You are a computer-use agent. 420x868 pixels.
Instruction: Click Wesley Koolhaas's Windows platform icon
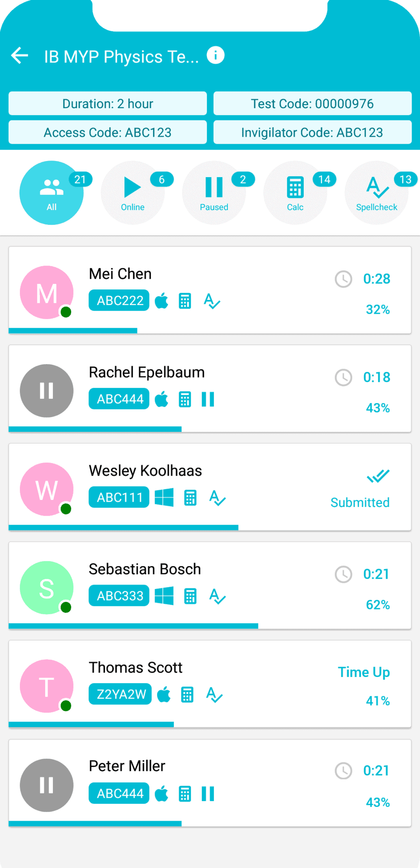click(x=164, y=497)
